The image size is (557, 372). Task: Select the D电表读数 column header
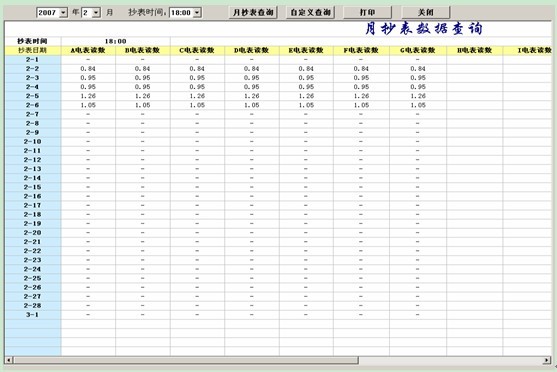click(x=252, y=50)
